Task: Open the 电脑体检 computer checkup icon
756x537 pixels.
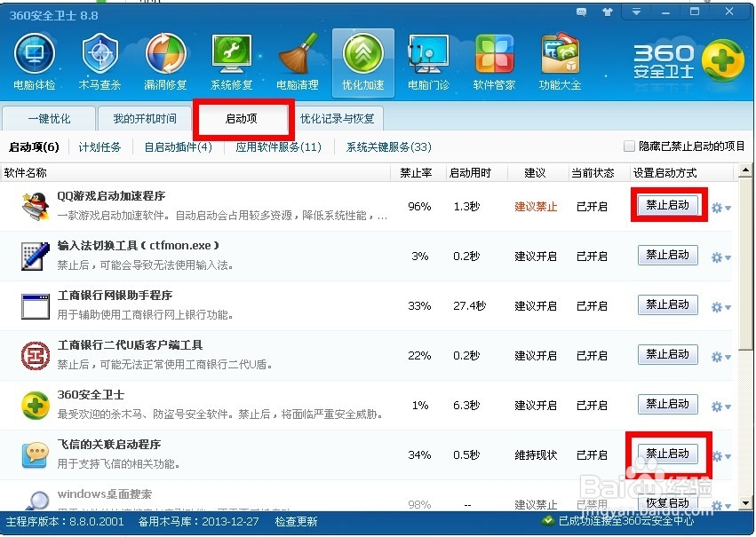Action: click(x=35, y=62)
